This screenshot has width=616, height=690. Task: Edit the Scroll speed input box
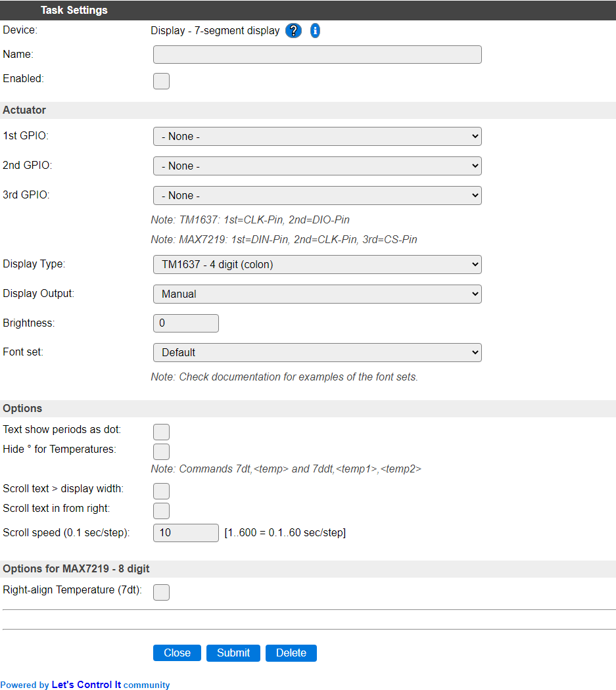(186, 533)
